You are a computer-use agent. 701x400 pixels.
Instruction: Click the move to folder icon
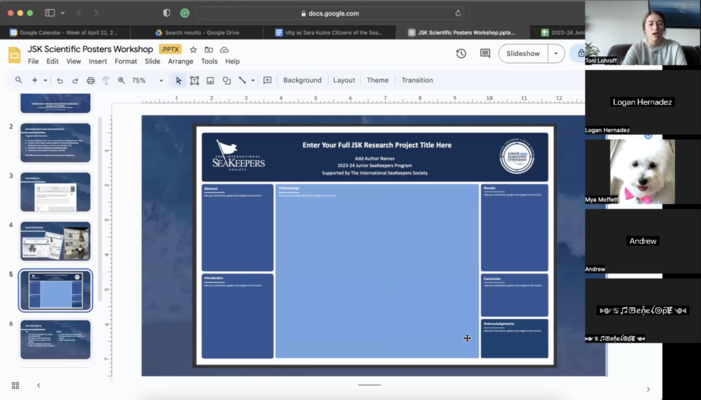(x=209, y=50)
